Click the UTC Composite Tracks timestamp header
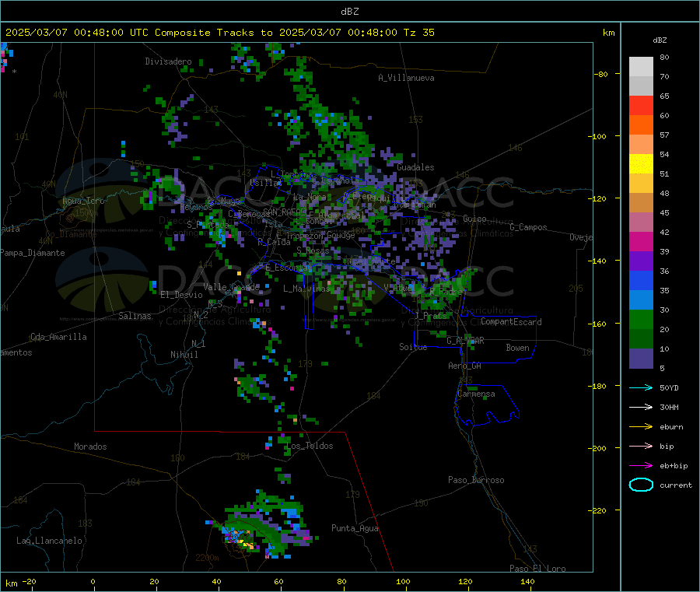This screenshot has width=700, height=592. click(219, 33)
